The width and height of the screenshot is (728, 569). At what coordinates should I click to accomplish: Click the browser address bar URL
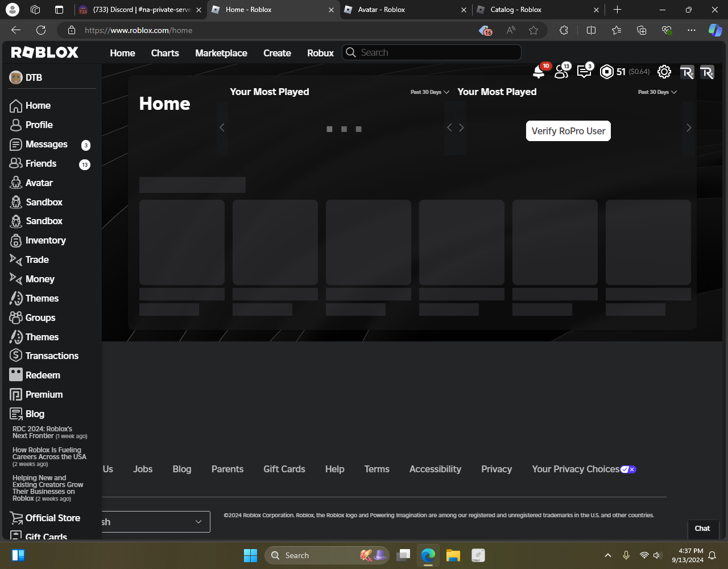coord(138,30)
